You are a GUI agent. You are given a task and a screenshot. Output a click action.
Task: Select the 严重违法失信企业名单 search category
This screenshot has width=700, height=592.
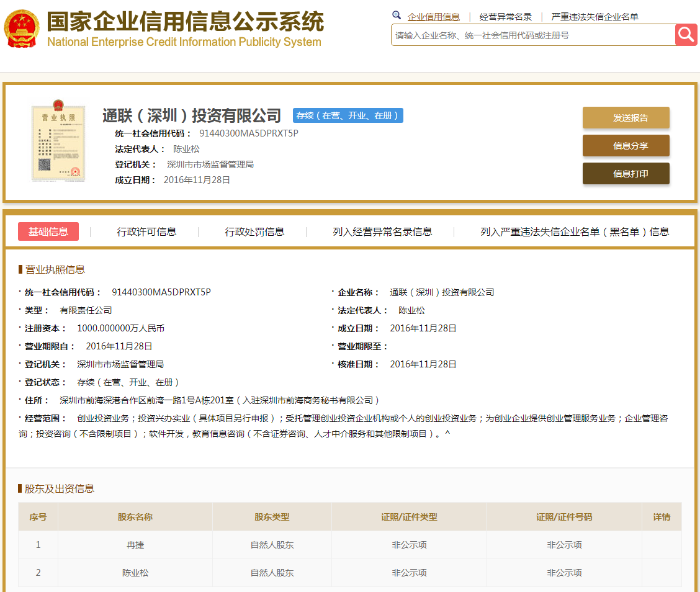[595, 17]
